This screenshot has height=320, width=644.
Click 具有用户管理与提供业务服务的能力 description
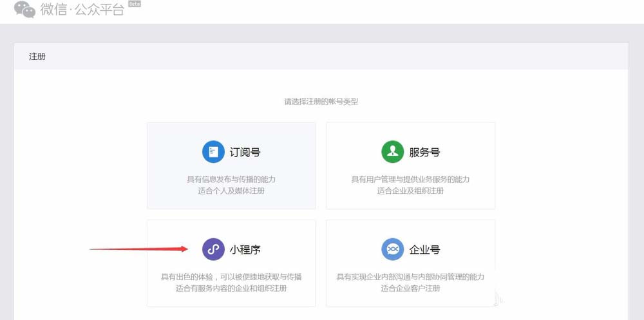coord(410,179)
